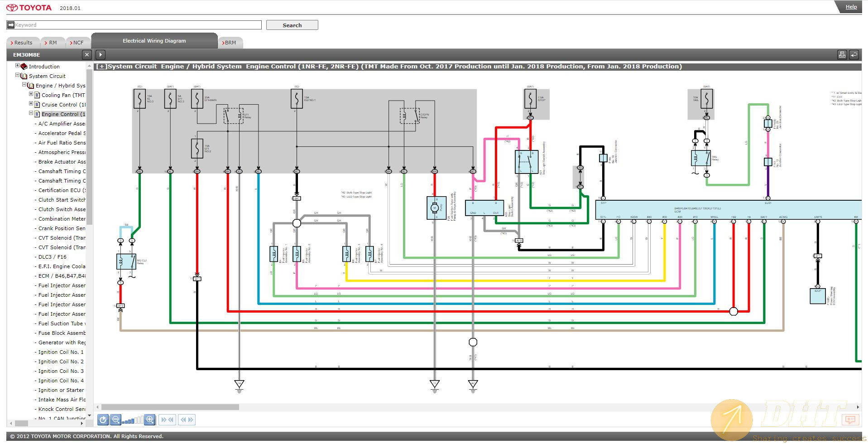Click the tree panel horizontal scrollbar thumb

pyautogui.click(x=21, y=423)
